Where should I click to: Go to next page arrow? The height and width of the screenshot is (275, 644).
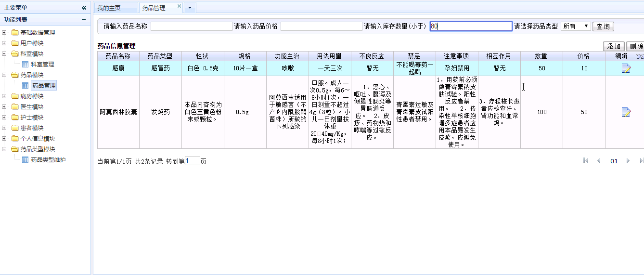[628, 161]
